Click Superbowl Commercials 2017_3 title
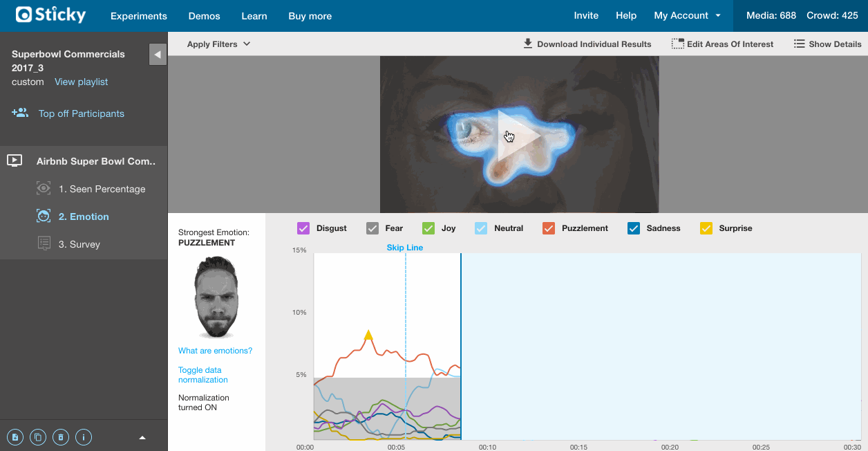 coord(68,61)
